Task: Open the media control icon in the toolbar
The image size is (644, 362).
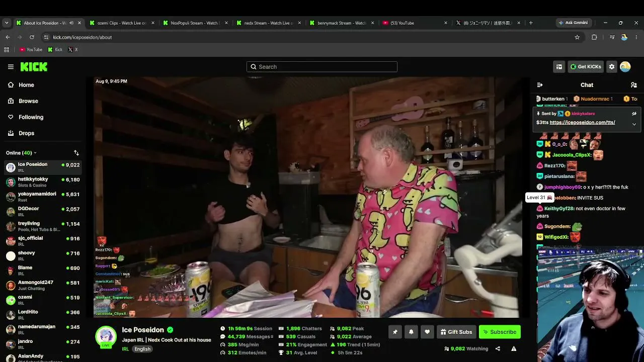Action: (x=612, y=37)
